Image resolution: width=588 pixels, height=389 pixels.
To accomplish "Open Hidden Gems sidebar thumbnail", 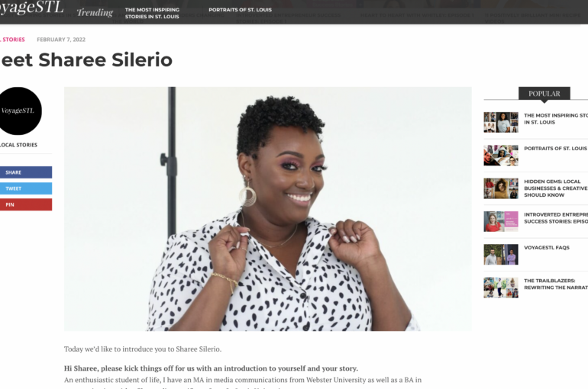I will pyautogui.click(x=501, y=188).
